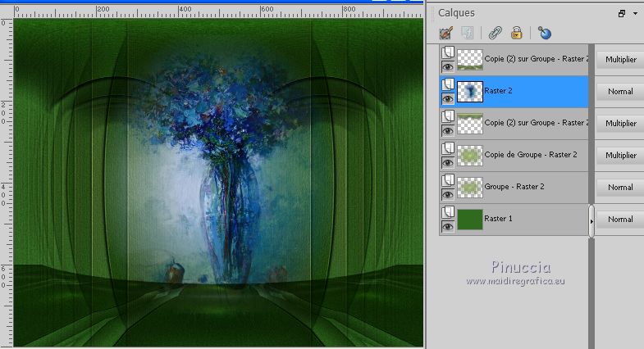Open blend mode Multiplier of topmost Copie (2) layer
The width and height of the screenshot is (644, 349).
click(620, 60)
